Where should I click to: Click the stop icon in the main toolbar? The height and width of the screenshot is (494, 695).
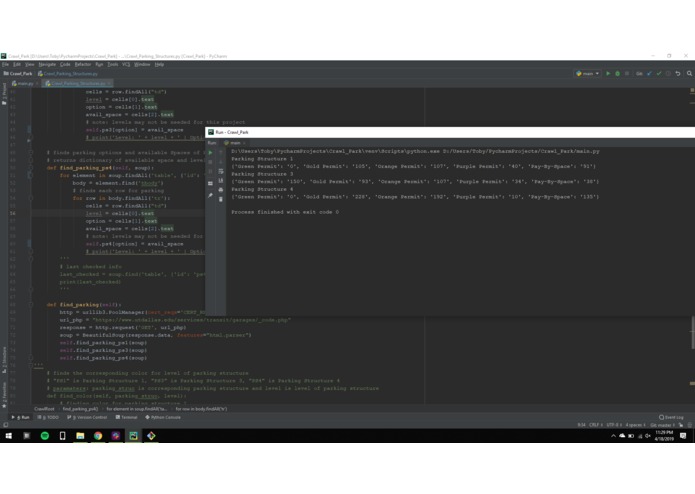pos(627,74)
